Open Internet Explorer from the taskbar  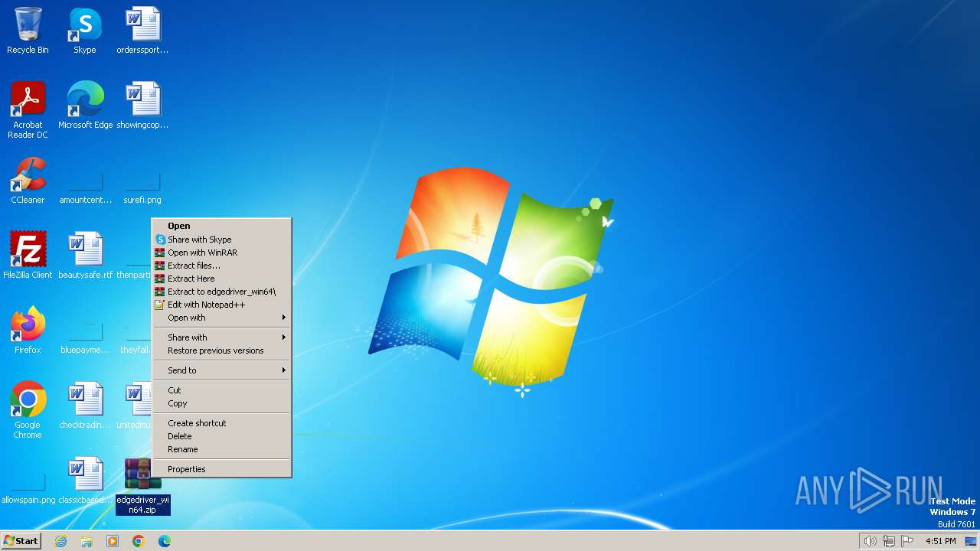tap(60, 541)
